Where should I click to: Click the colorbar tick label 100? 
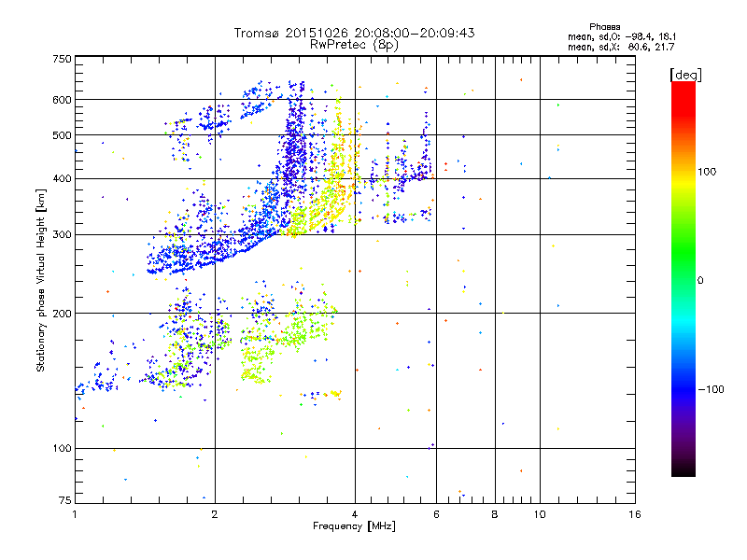[707, 172]
